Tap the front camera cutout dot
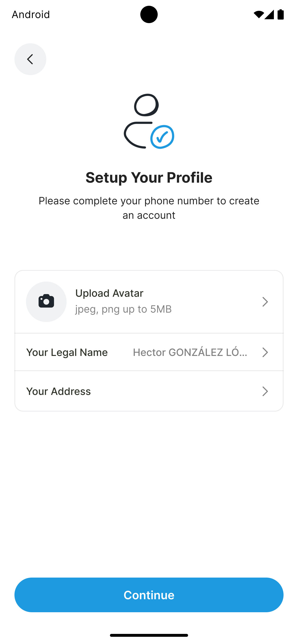Viewport: 298px width, 644px height. [x=149, y=14]
